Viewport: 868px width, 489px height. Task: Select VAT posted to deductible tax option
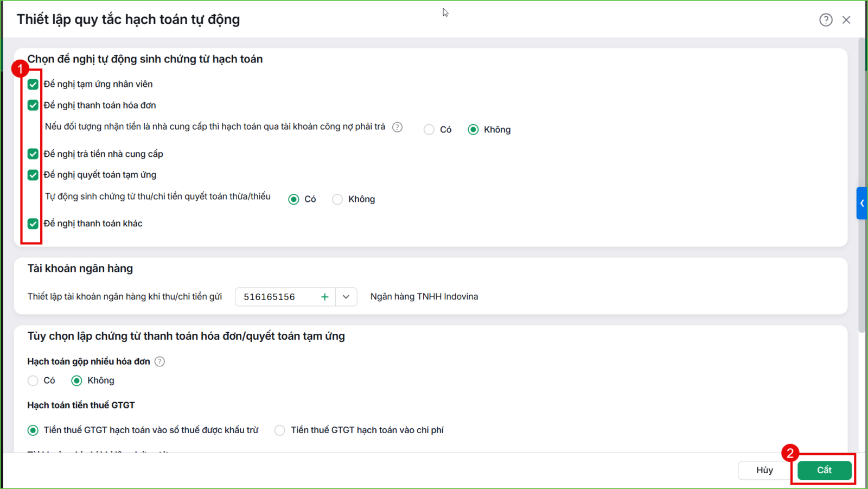(x=33, y=430)
